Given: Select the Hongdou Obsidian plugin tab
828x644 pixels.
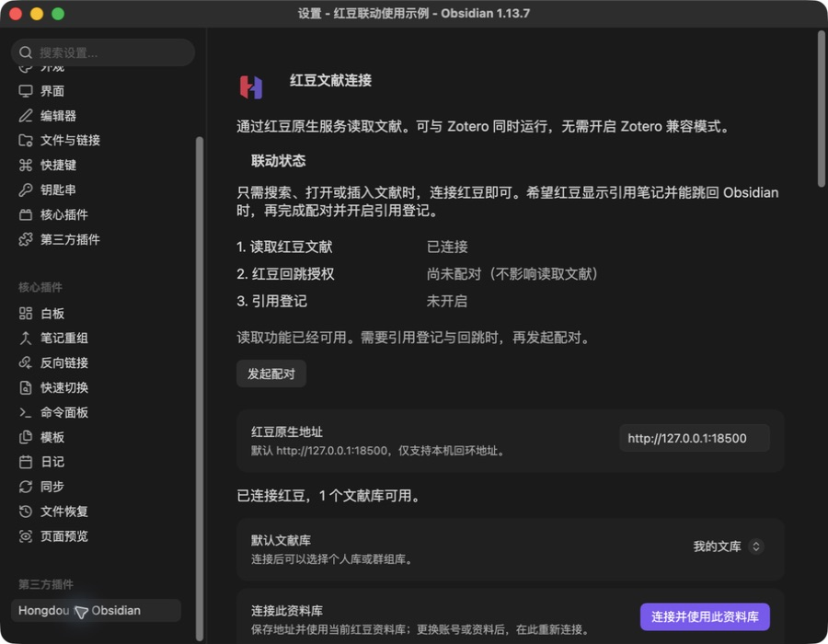Looking at the screenshot, I should [x=96, y=611].
